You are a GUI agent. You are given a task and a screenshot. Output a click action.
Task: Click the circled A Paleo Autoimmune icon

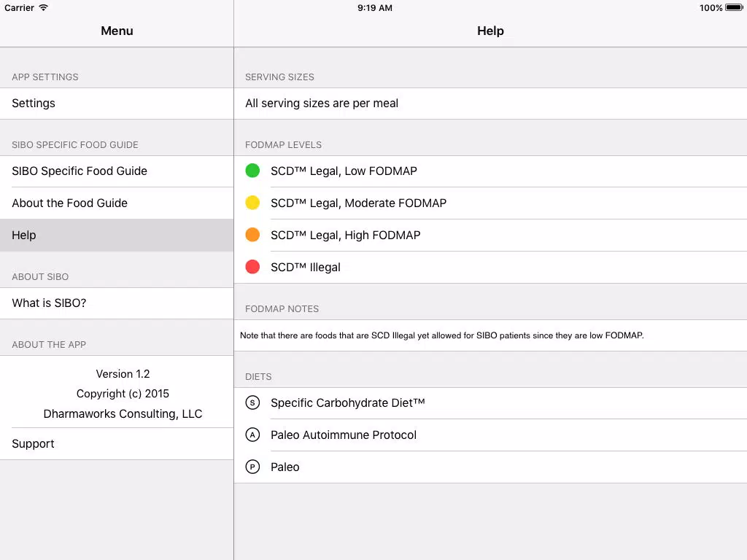pyautogui.click(x=252, y=435)
